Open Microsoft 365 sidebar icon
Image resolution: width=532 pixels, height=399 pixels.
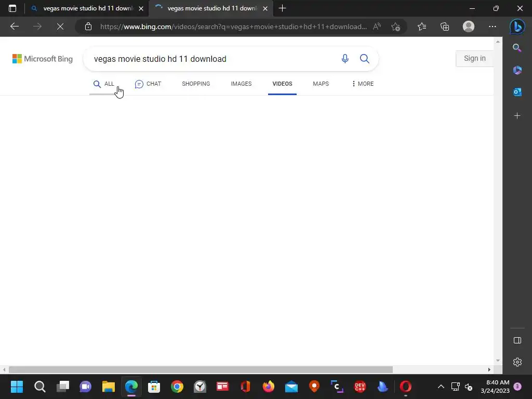click(x=517, y=70)
